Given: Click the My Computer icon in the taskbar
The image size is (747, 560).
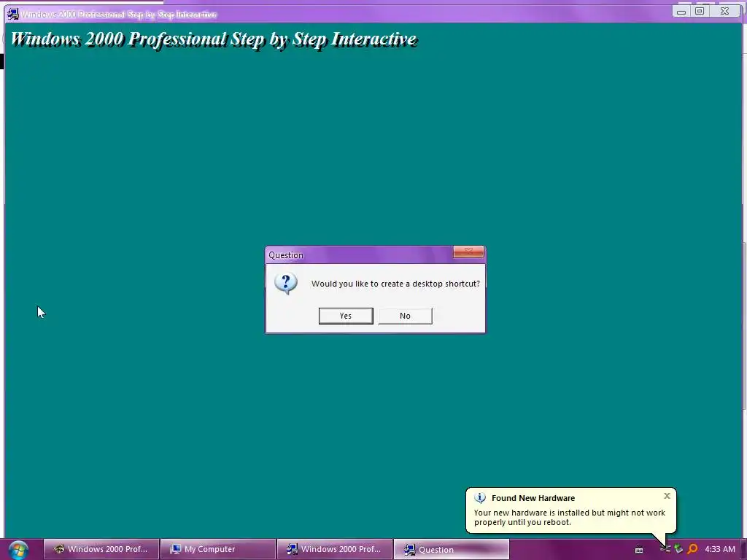Looking at the screenshot, I should [175, 549].
